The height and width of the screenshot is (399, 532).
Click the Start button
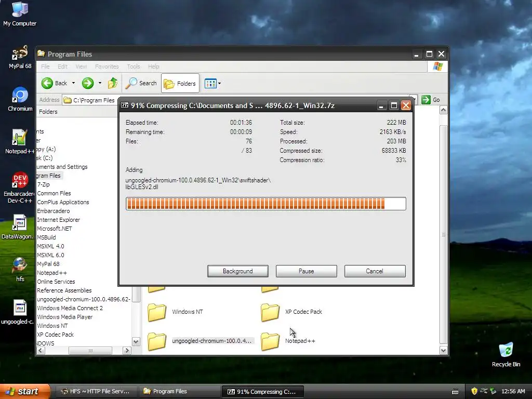(25, 391)
